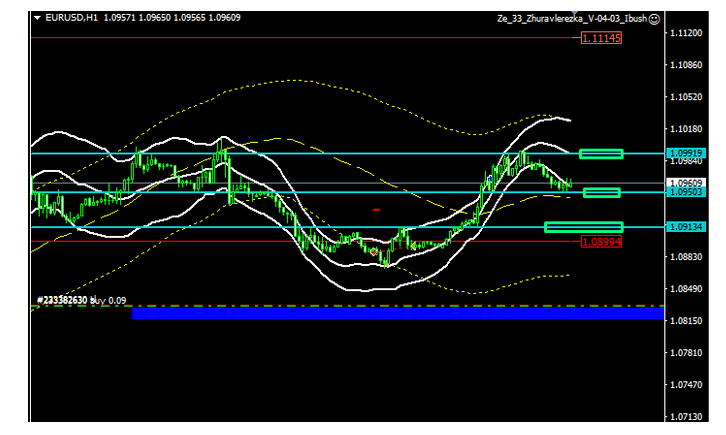Select the red 1.11145 price label
726x435 pixels.
pyautogui.click(x=601, y=37)
